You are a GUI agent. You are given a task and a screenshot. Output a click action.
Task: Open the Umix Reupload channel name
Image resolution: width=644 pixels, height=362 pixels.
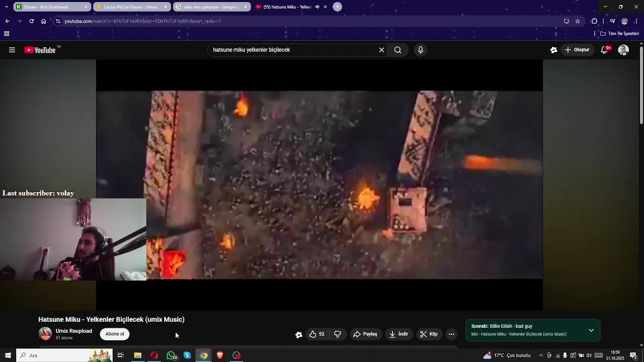coord(74,331)
